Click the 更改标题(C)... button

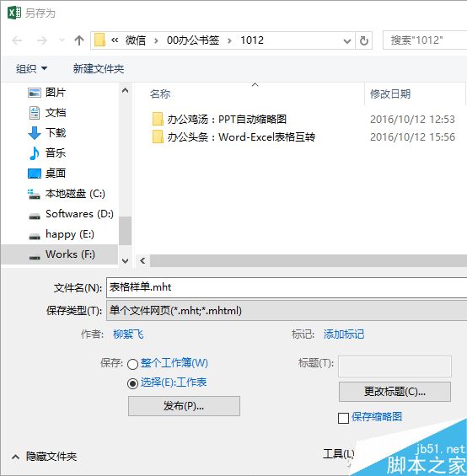pyautogui.click(x=395, y=392)
